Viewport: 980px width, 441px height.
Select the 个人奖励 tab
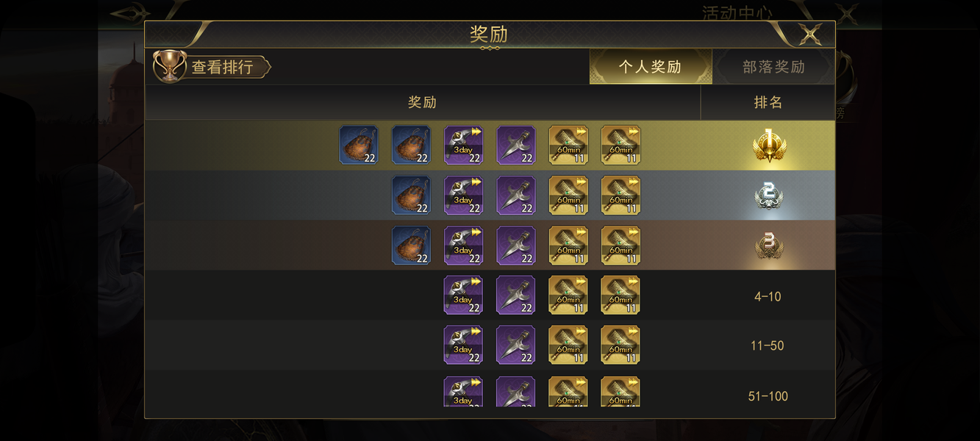click(651, 67)
